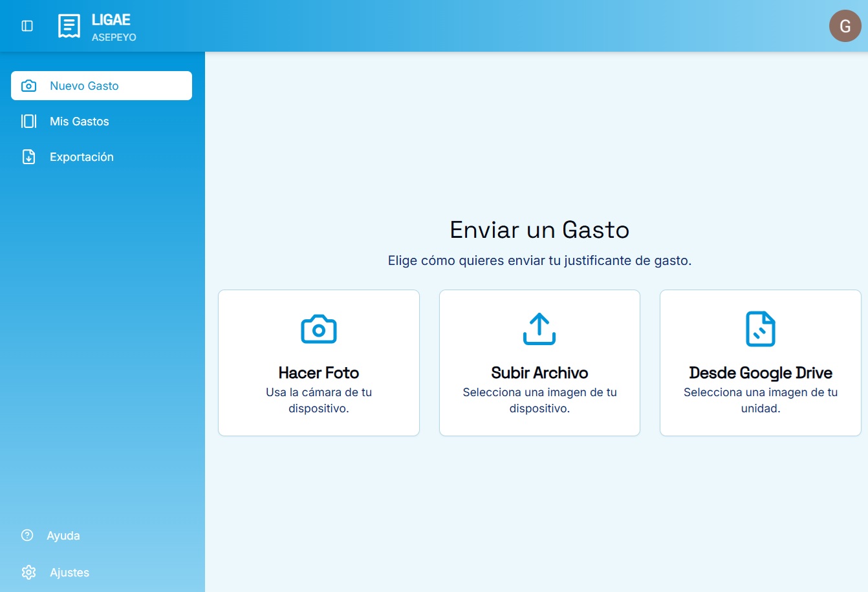Click the Ayuda question mark icon

(x=27, y=535)
